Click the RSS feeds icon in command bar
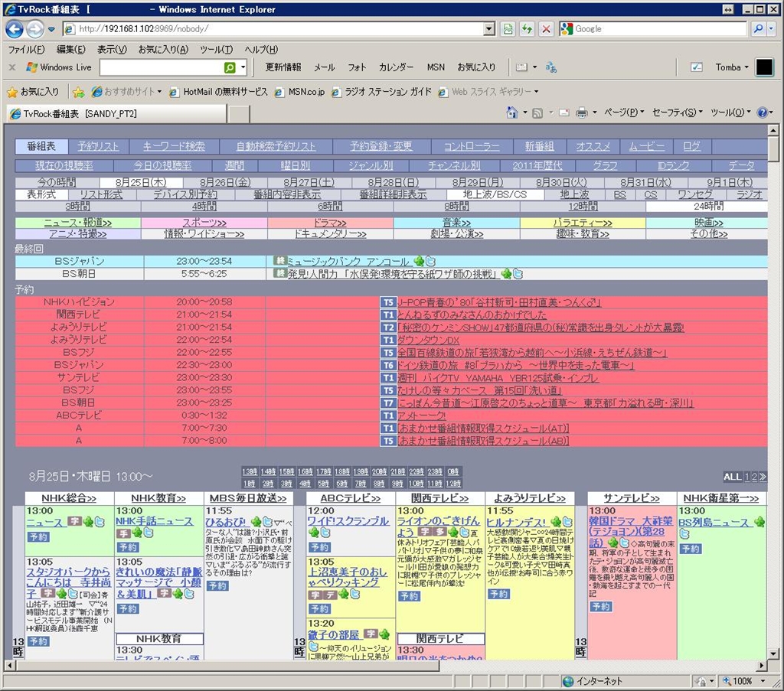 point(537,113)
